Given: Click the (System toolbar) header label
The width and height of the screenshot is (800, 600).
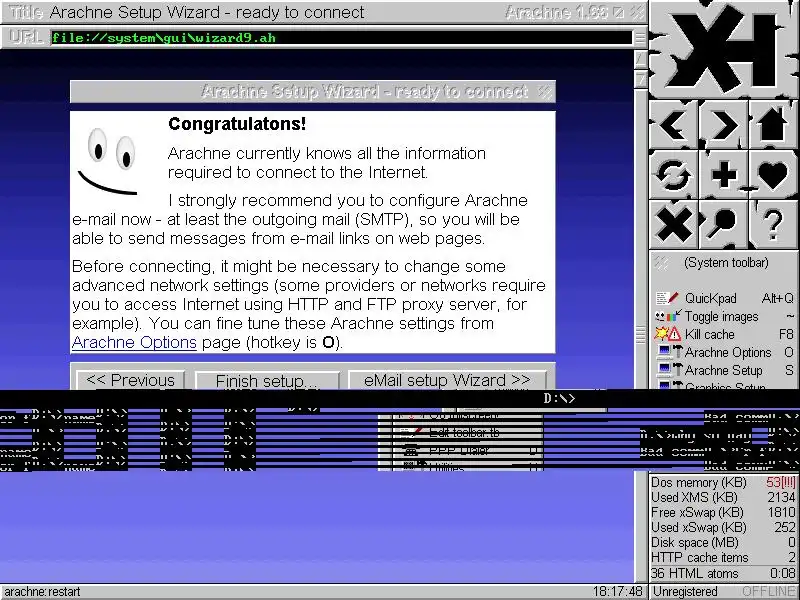Looking at the screenshot, I should point(726,263).
